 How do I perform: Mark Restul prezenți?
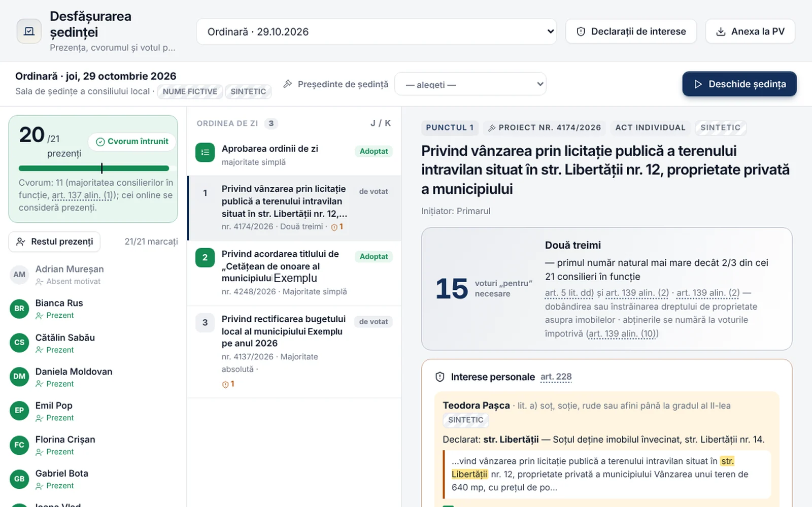[x=54, y=242]
